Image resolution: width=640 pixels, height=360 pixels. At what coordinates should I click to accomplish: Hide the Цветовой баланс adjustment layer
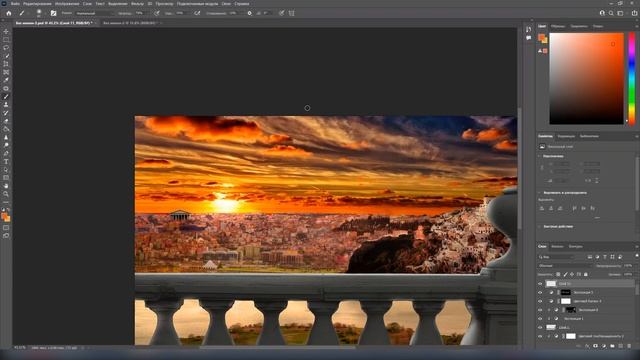540,301
